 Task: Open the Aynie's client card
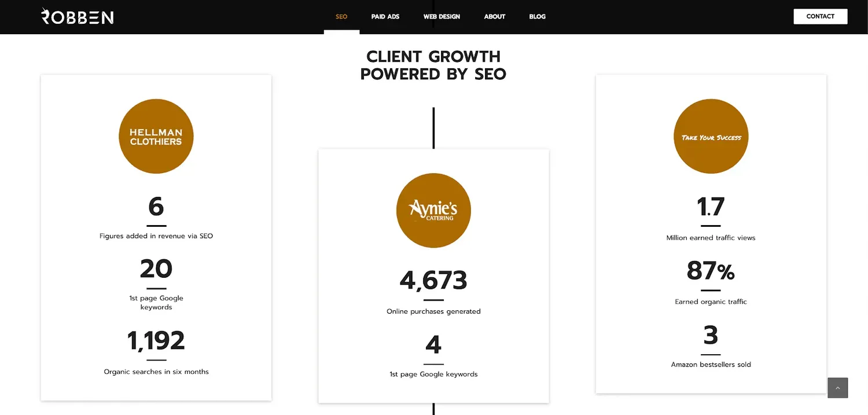pos(433,275)
